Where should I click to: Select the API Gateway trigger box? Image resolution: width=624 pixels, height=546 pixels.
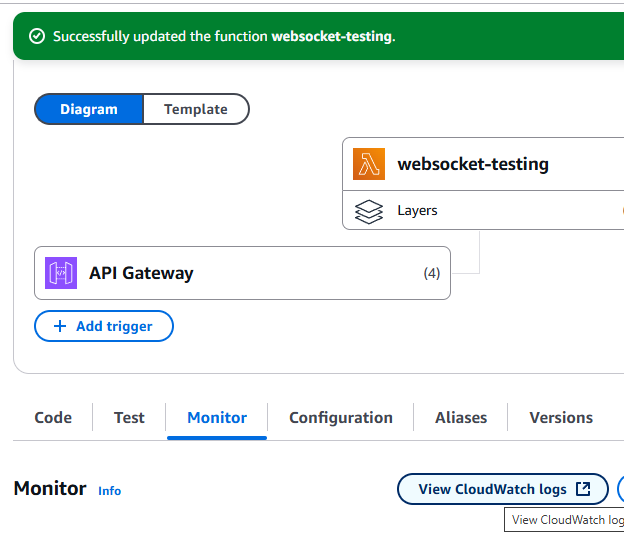242,273
